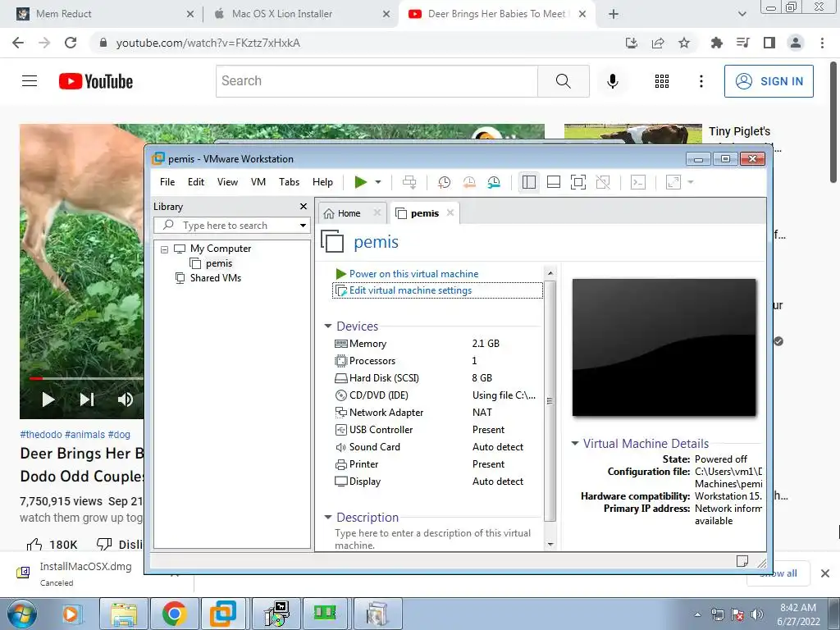Open the stretch display dropdown arrow

pyautogui.click(x=691, y=182)
